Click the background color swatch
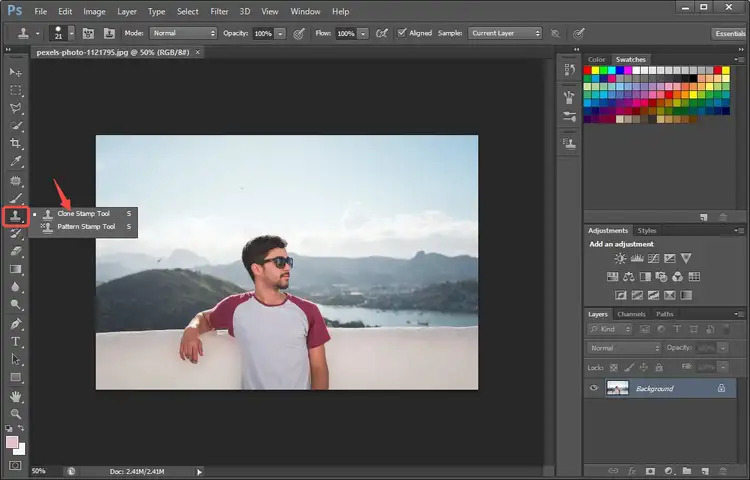 (21, 451)
